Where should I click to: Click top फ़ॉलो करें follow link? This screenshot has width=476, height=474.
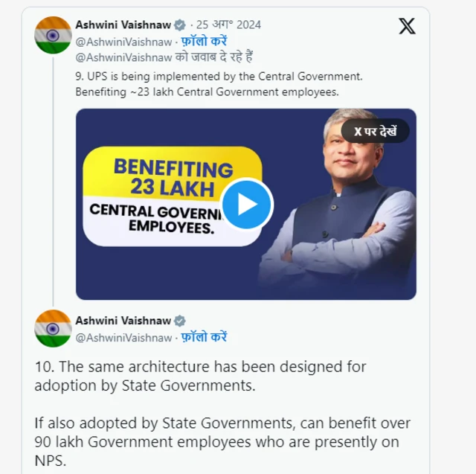pos(204,41)
